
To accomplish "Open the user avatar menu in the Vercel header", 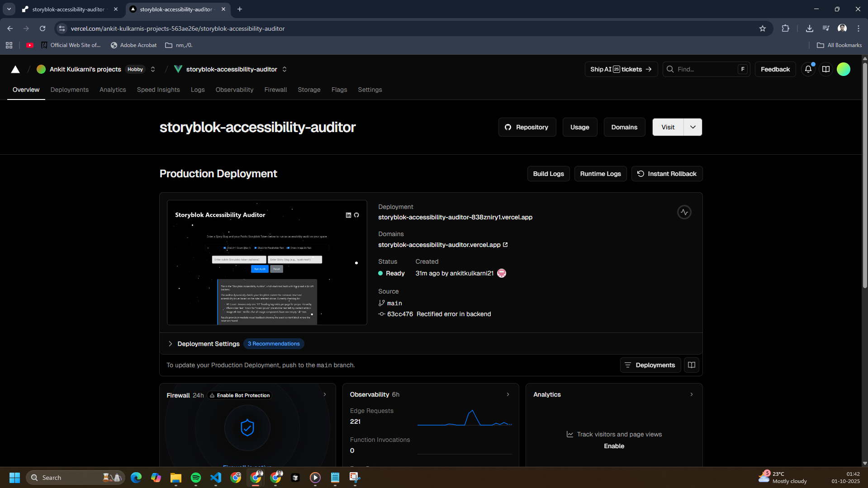I will [844, 69].
